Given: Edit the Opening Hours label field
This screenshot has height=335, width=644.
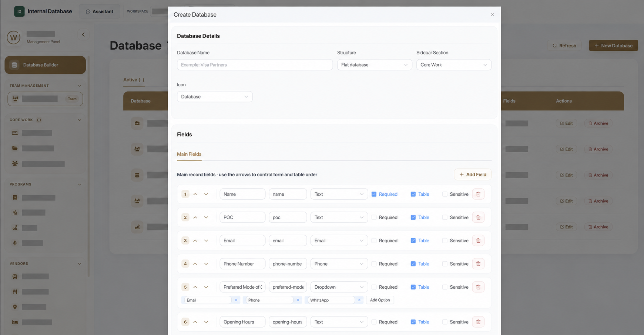Looking at the screenshot, I should pos(242,322).
